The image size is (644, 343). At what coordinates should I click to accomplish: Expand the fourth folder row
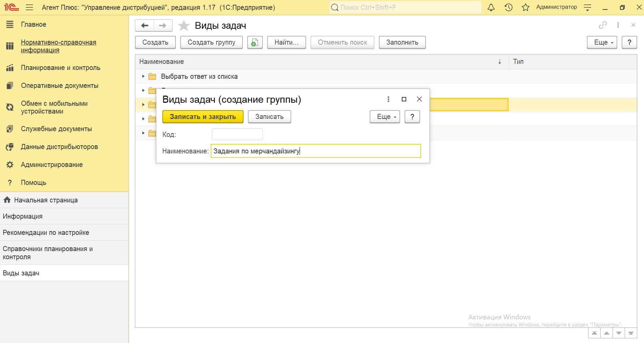(x=143, y=119)
